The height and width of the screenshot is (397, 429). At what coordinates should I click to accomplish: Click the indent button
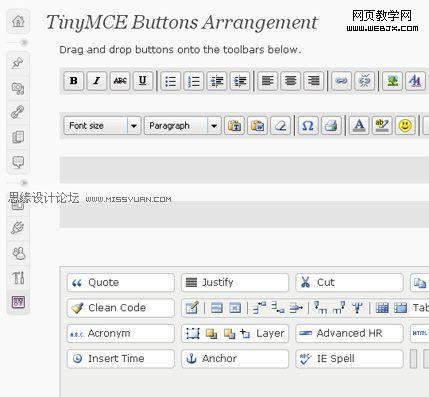coord(240,81)
